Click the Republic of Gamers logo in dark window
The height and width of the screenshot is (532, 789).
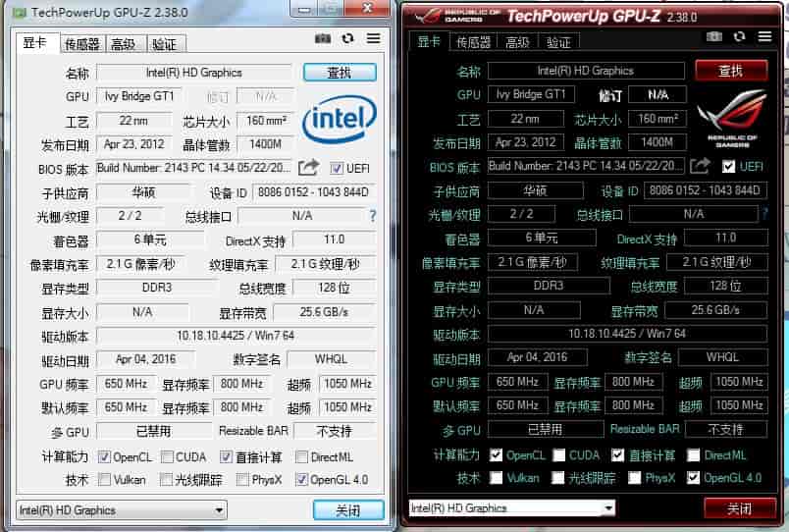click(x=732, y=119)
